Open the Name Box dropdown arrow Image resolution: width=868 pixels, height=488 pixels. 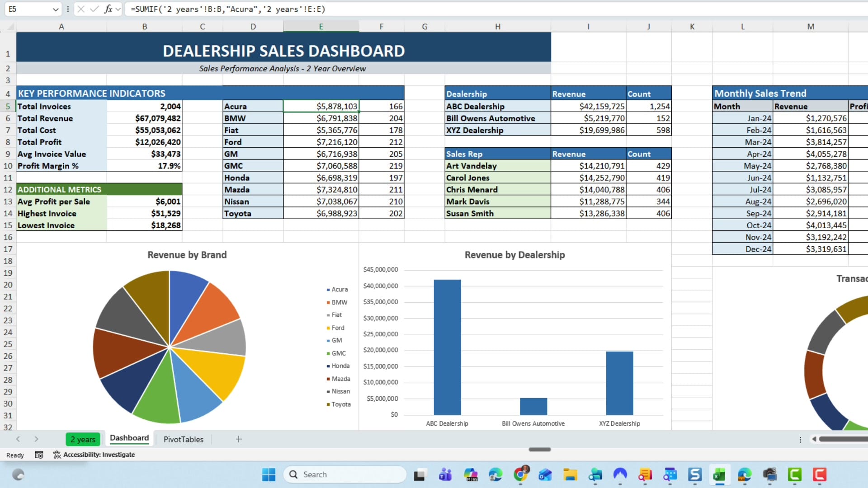[x=55, y=9]
